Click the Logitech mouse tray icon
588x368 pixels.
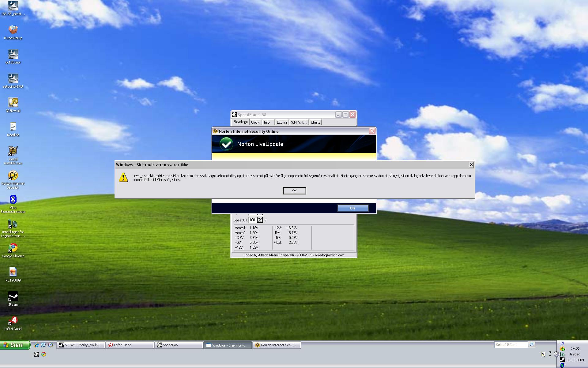coord(562,354)
